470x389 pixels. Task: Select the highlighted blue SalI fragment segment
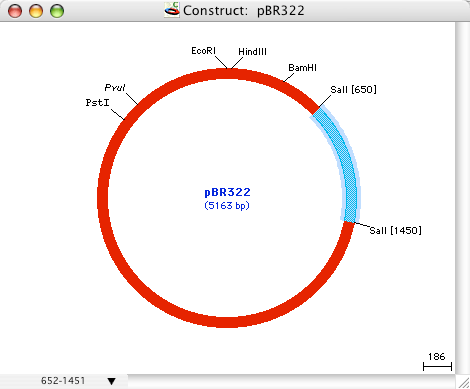(x=344, y=160)
